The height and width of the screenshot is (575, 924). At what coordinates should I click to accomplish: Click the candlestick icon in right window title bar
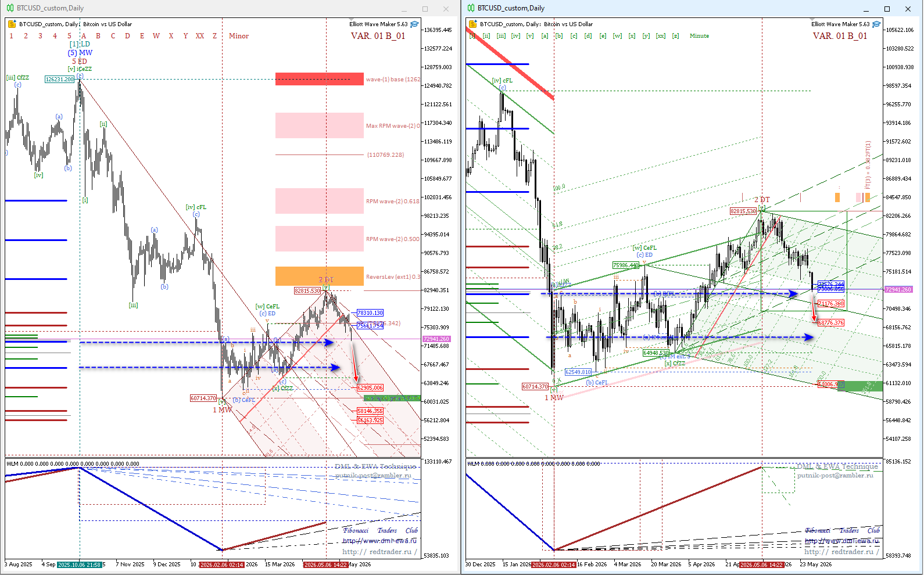[471, 8]
